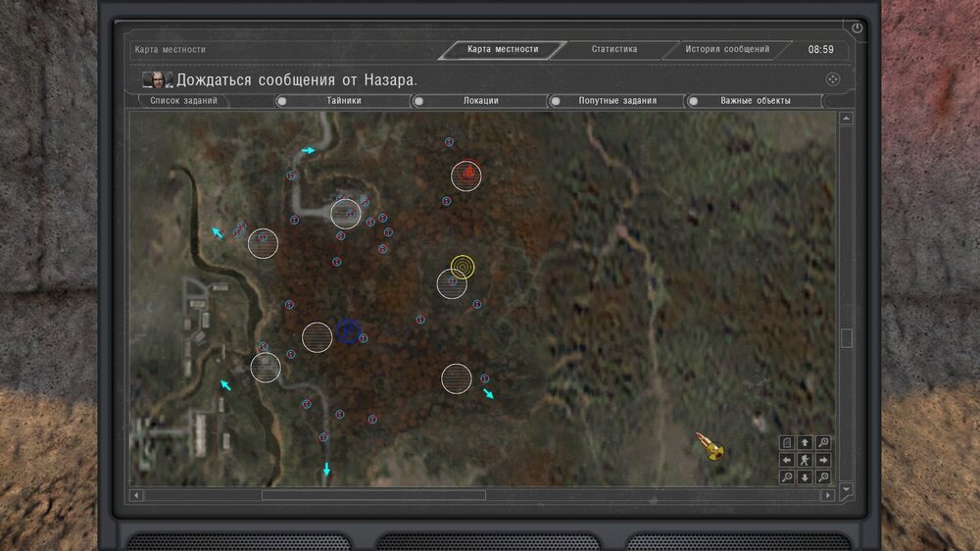
Task: Toggle the Локации map filter
Action: tap(480, 101)
